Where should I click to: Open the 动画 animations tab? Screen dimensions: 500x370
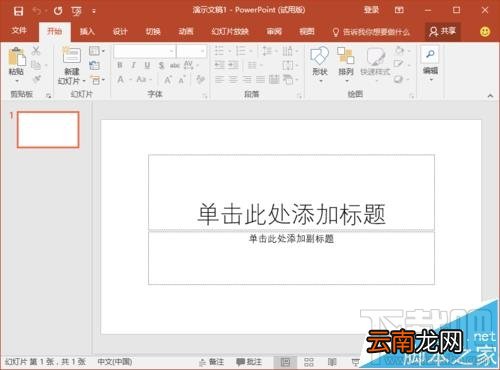coord(186,31)
